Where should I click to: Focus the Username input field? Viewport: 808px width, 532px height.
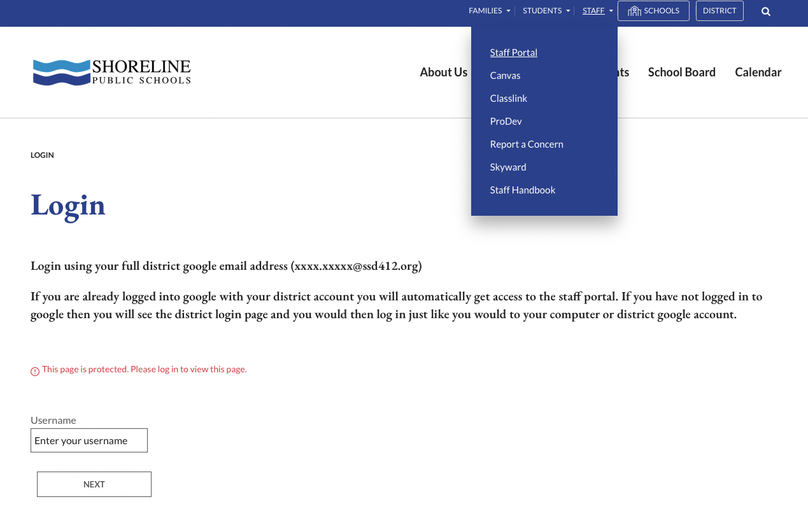point(89,440)
